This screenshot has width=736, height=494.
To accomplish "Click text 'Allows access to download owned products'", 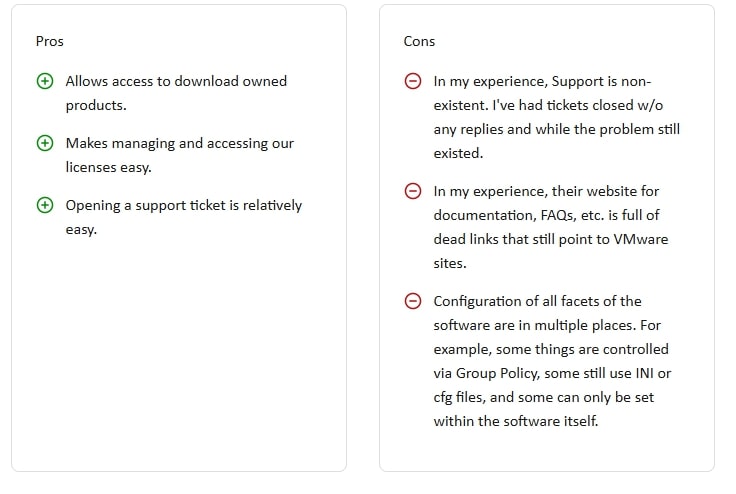I will (175, 81).
